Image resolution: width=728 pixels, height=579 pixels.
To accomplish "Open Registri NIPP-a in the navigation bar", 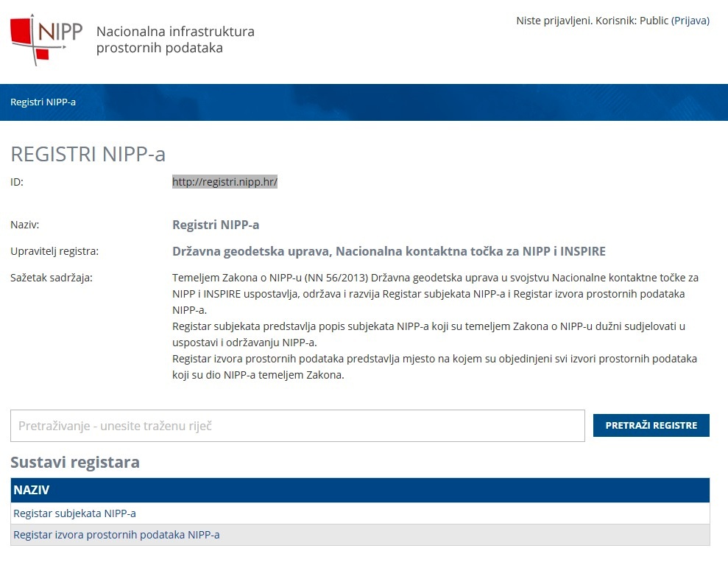I will 43,102.
